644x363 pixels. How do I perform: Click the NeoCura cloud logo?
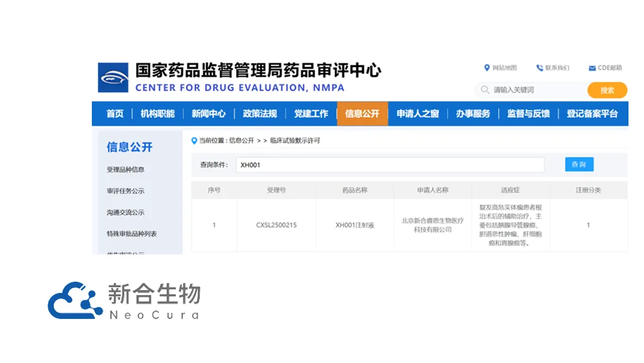tap(75, 300)
